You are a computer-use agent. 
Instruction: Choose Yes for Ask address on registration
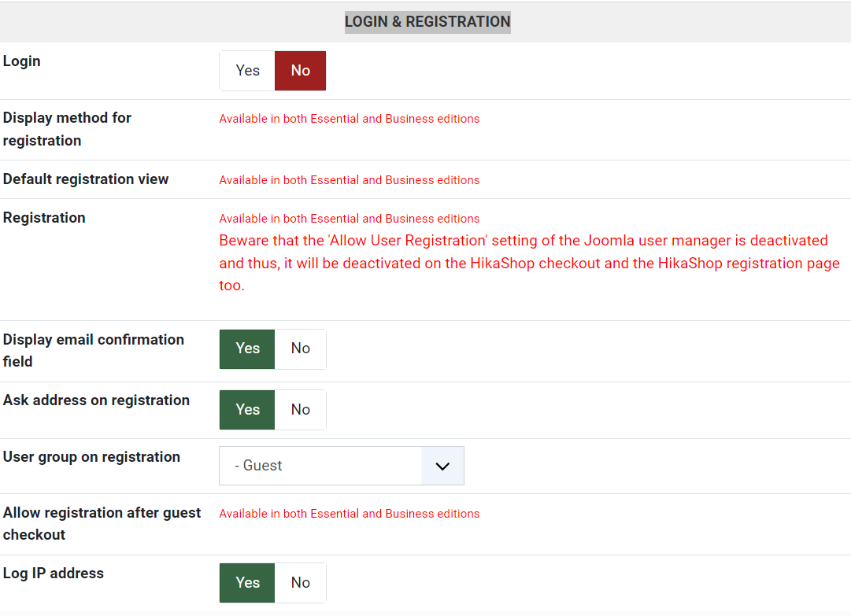pos(247,410)
